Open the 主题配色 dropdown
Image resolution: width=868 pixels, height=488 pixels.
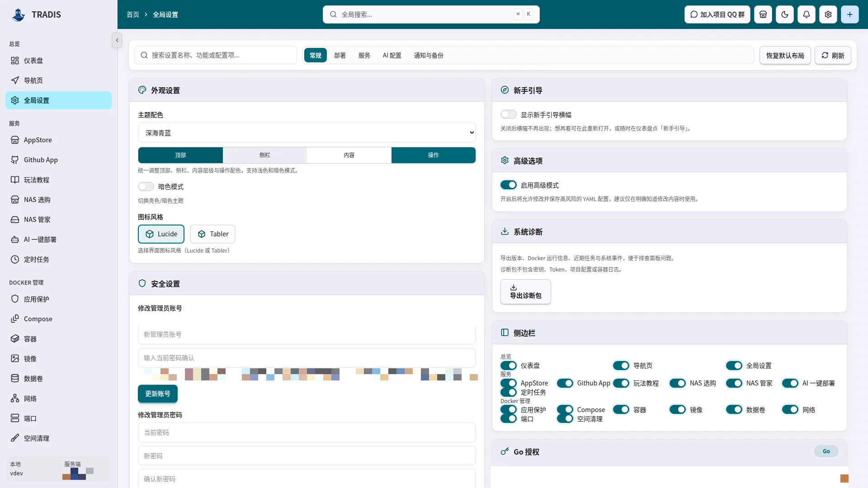[307, 133]
